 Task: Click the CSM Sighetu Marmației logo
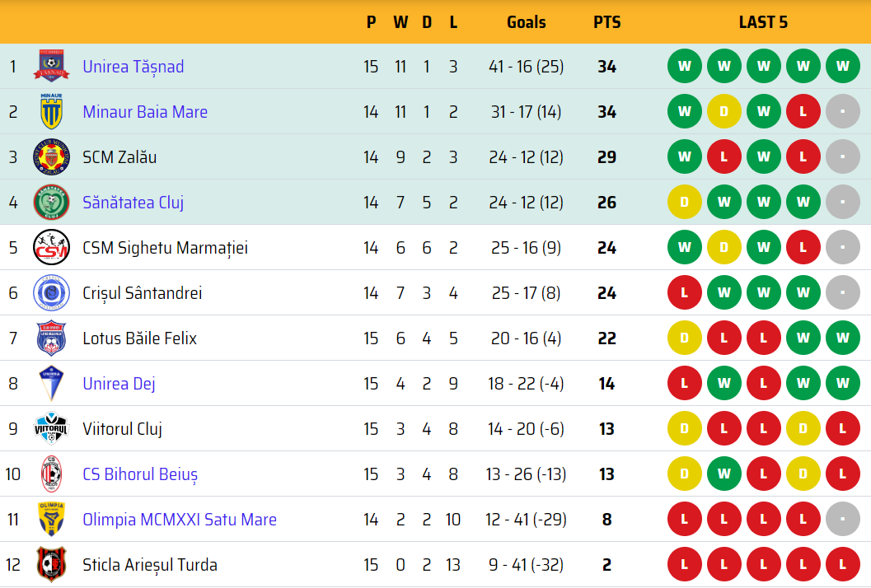pos(51,248)
